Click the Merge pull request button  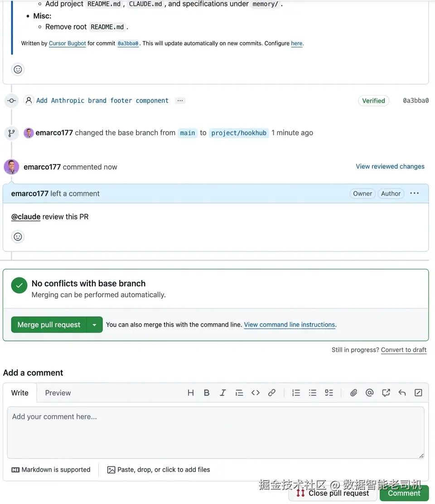pos(49,325)
